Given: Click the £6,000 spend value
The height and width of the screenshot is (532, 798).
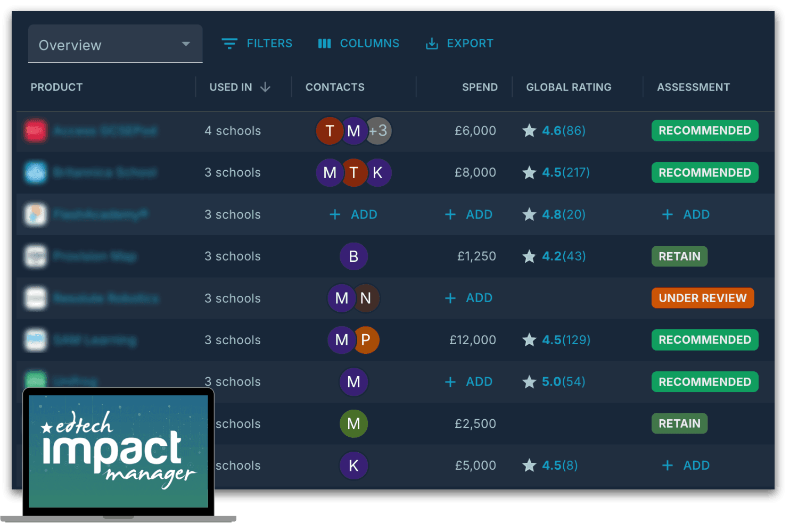Looking at the screenshot, I should pyautogui.click(x=475, y=131).
